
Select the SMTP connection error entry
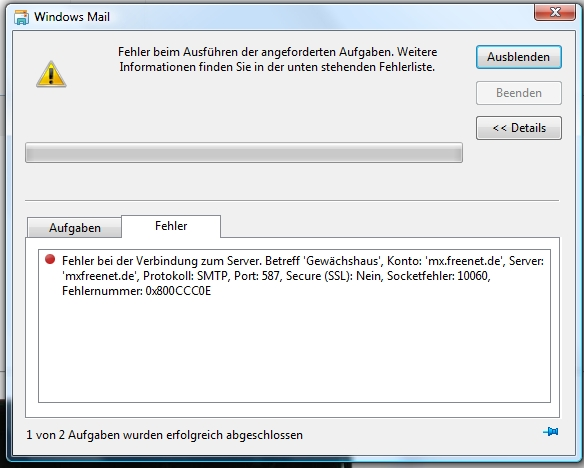(x=294, y=276)
